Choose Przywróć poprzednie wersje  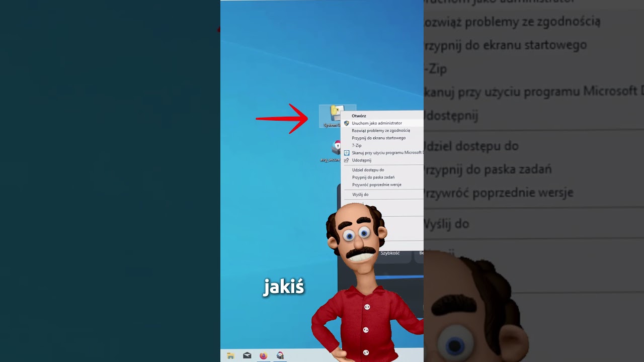[x=377, y=185]
